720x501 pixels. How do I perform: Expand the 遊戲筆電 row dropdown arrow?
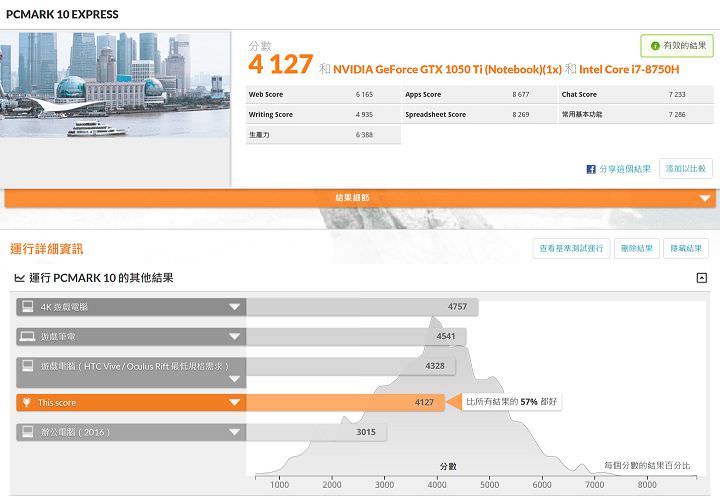pos(234,337)
